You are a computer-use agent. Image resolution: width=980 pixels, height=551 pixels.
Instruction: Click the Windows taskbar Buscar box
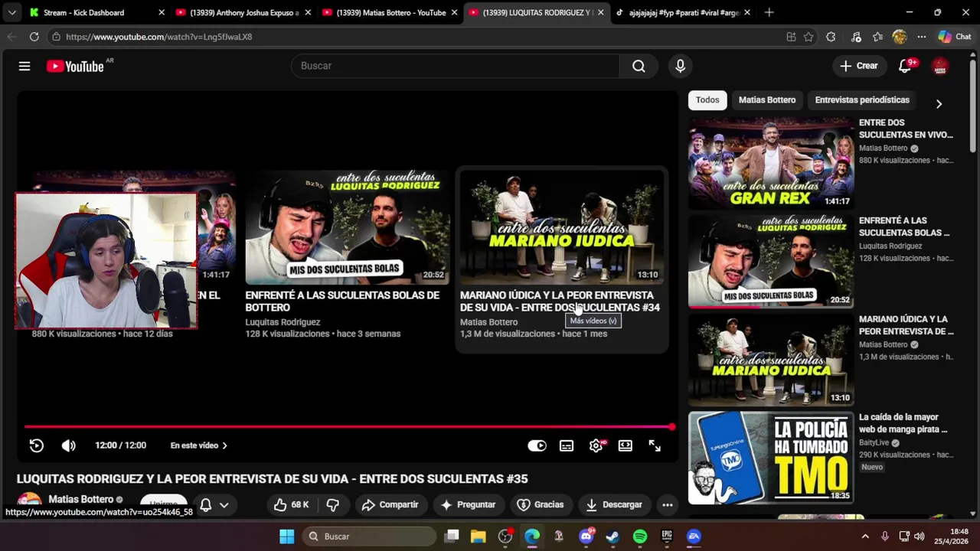point(369,536)
